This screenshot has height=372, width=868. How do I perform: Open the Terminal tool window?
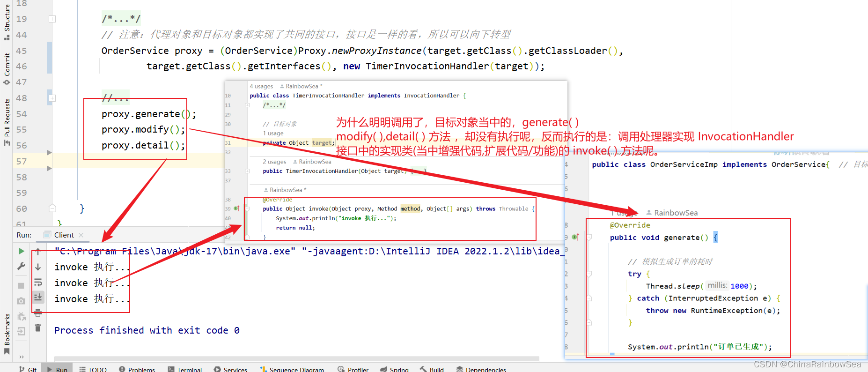184,369
